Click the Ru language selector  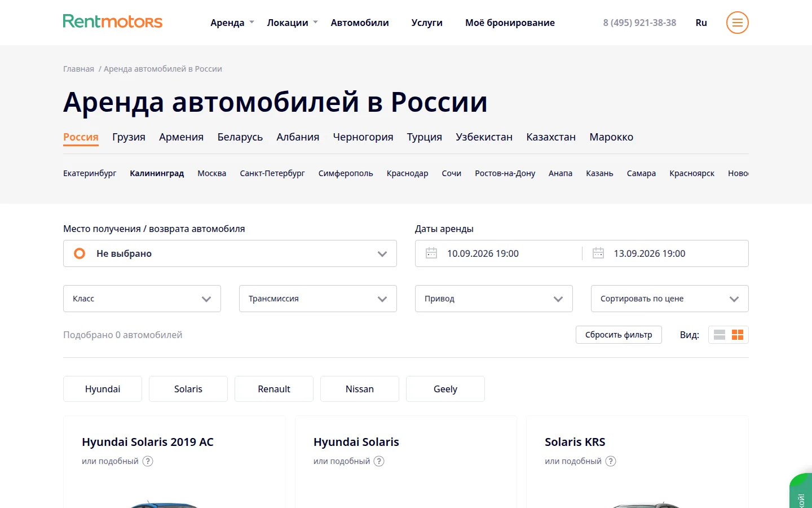pos(701,23)
